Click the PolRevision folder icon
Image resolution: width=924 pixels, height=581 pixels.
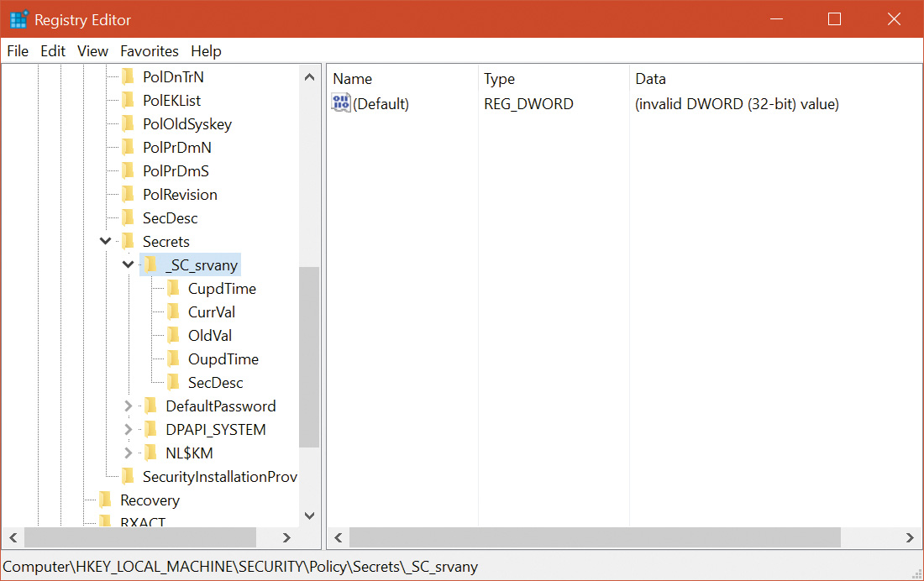coord(128,195)
